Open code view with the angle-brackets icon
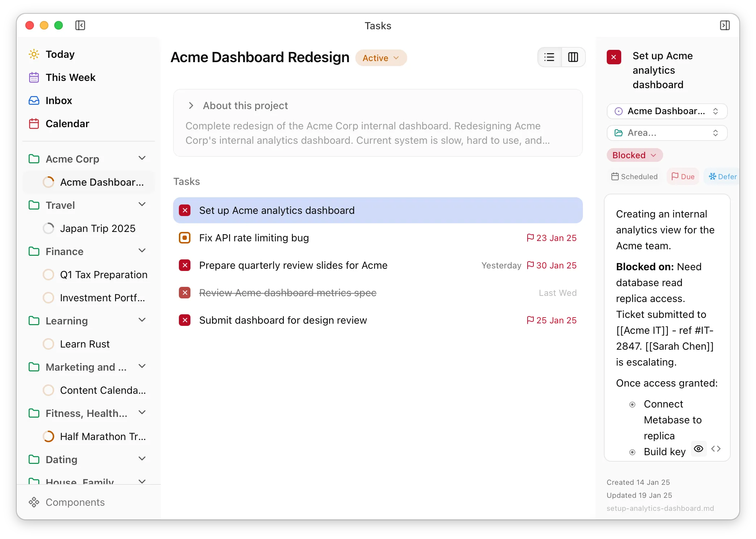Viewport: 756px width, 539px height. pos(716,449)
